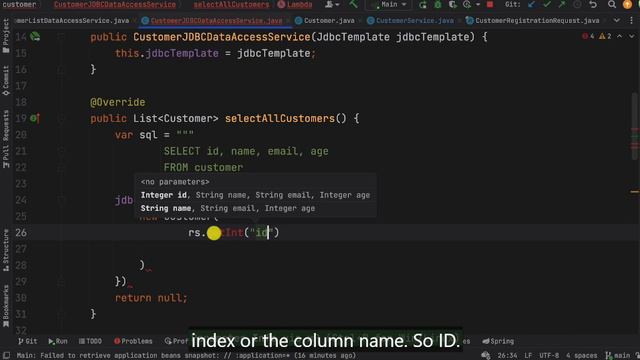Collapse the SQL text block fold at line 21

[61, 151]
